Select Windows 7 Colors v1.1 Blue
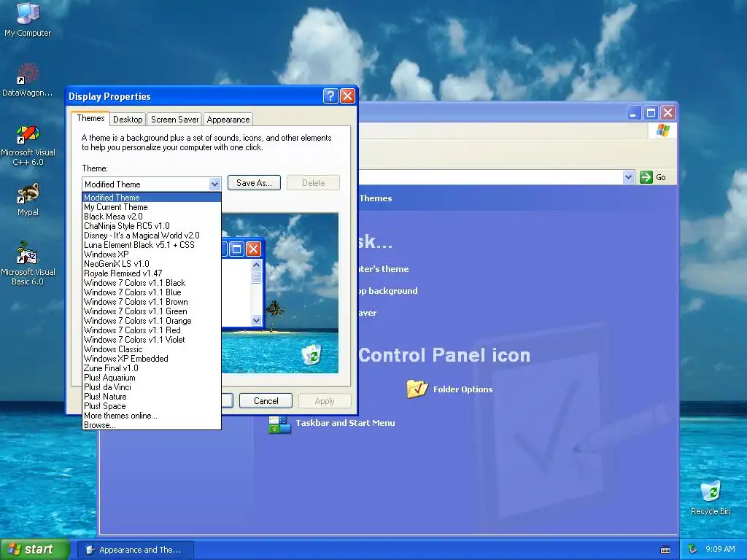The width and height of the screenshot is (747, 560). click(152, 292)
